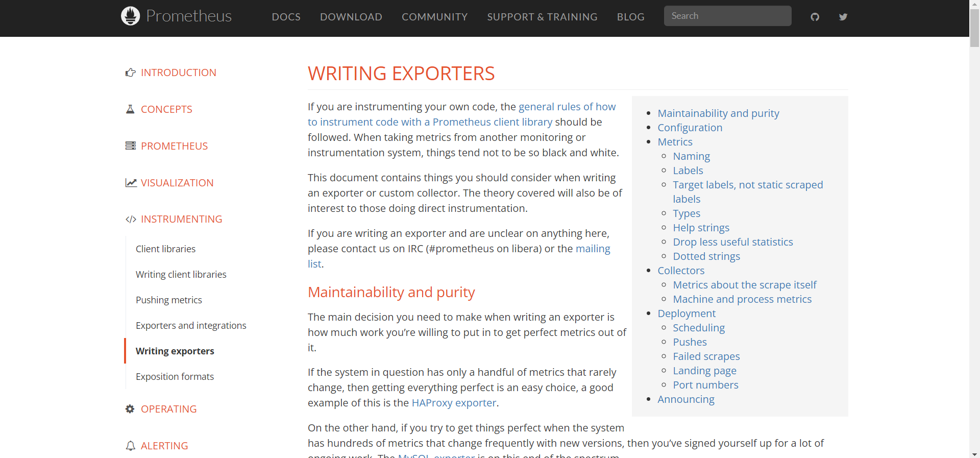
Task: Jump to Help strings subsection
Action: pyautogui.click(x=701, y=228)
